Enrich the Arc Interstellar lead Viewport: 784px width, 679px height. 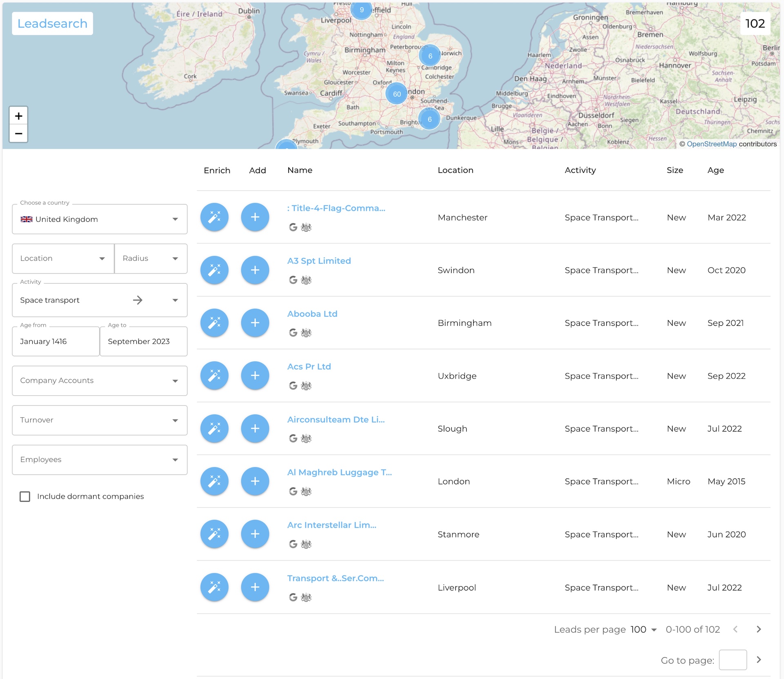coord(214,534)
